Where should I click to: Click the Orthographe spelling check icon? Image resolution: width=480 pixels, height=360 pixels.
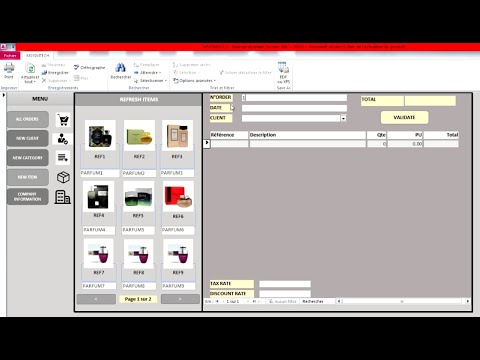(x=76, y=67)
